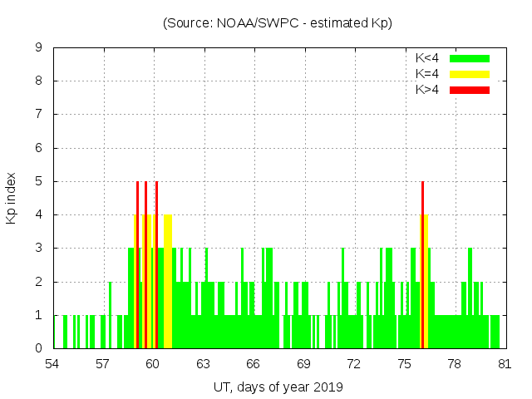Click the wide yellow bar near day 61
This screenshot has height=399, width=532.
click(x=168, y=283)
